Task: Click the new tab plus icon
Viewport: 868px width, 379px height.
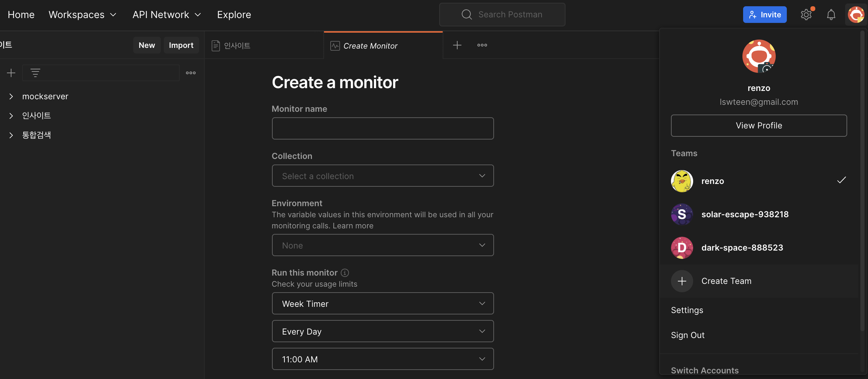Action: coord(457,45)
